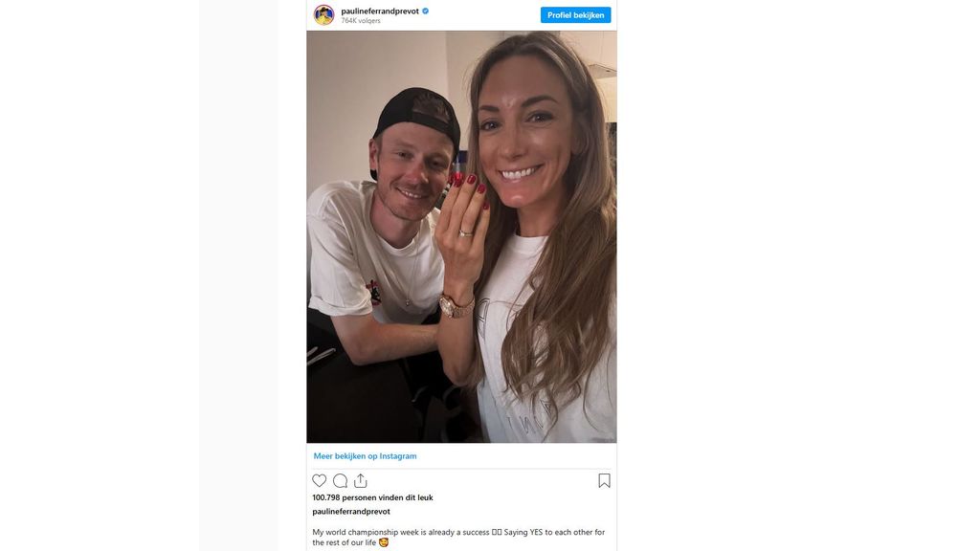The image size is (980, 551).
Task: Click the heart-eyes emoji ending the caption
Action: click(384, 542)
